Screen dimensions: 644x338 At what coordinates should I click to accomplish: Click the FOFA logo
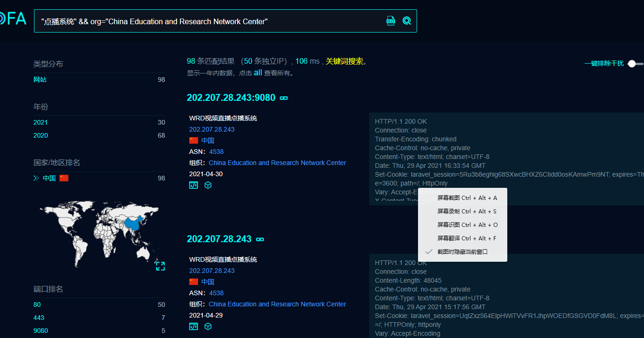pos(13,19)
